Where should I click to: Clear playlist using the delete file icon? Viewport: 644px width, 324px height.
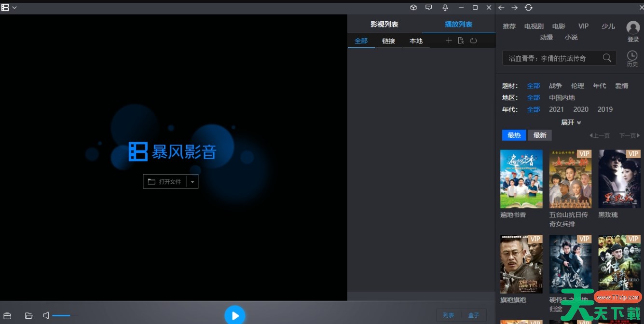[x=461, y=40]
